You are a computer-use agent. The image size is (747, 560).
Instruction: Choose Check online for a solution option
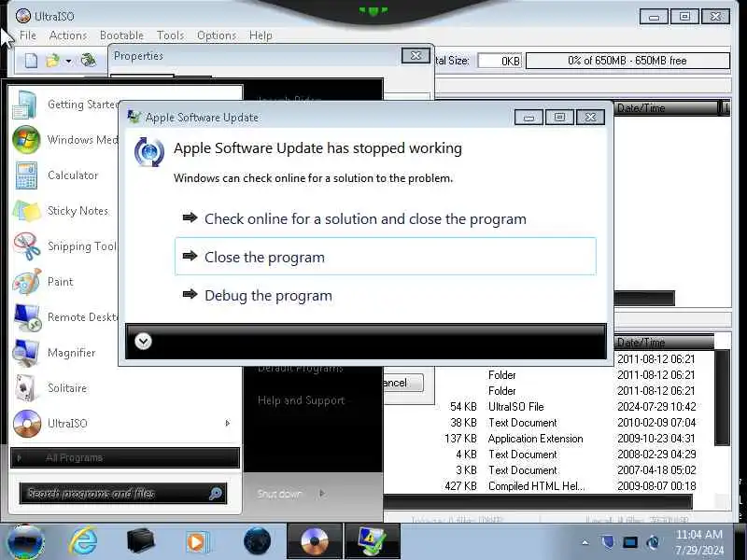pos(385,218)
